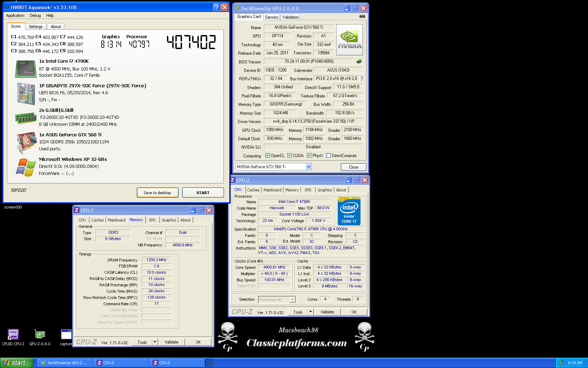The width and height of the screenshot is (588, 368).
Task: Select the first CPU-Z taskbar button
Action: coord(121,363)
